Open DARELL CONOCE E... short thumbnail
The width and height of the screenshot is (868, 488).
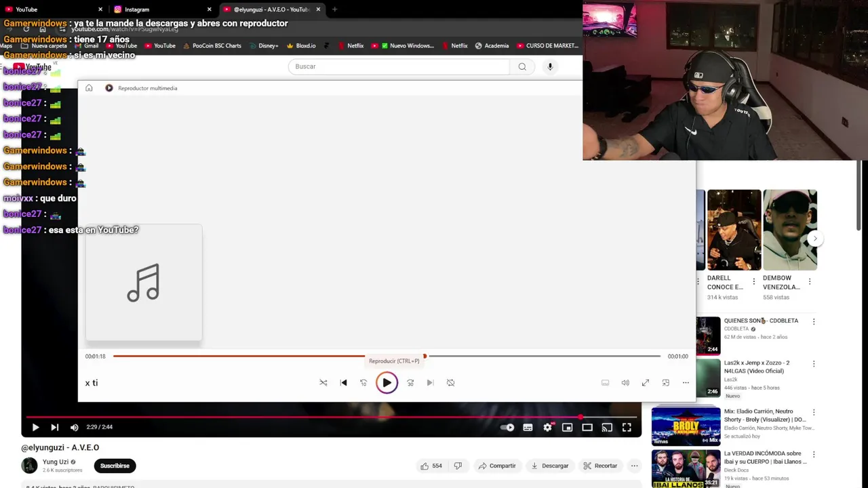pyautogui.click(x=734, y=230)
